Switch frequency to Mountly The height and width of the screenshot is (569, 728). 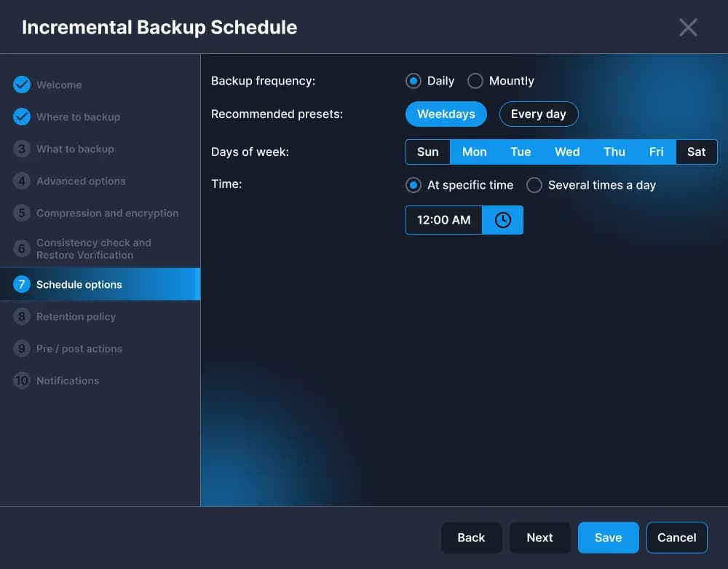point(475,81)
